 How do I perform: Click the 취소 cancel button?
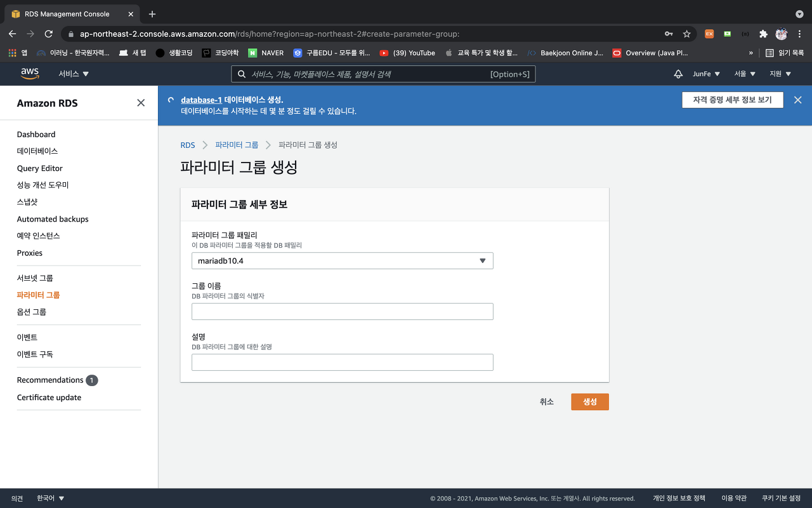point(547,402)
